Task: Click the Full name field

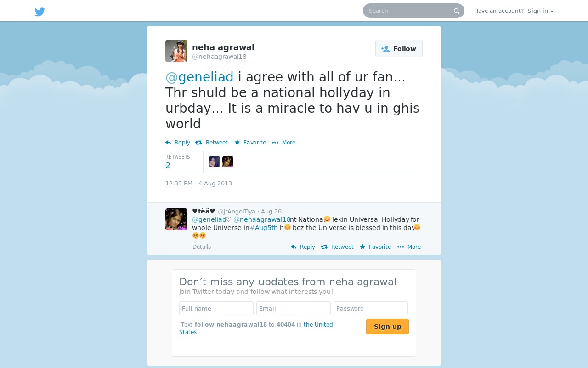Action: [x=216, y=308]
